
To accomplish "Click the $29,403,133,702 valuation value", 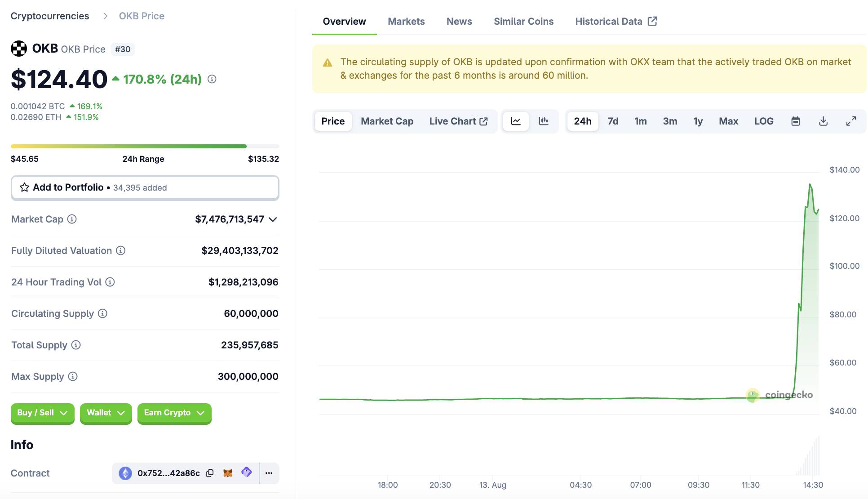I will (240, 250).
